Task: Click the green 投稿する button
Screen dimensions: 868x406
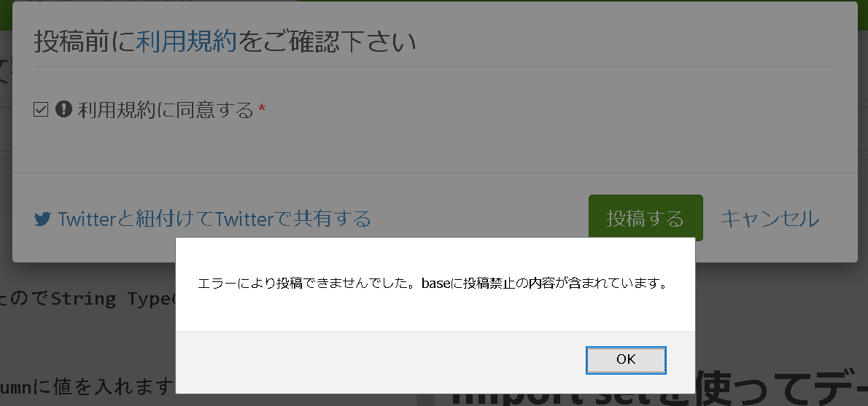Action: [x=646, y=218]
